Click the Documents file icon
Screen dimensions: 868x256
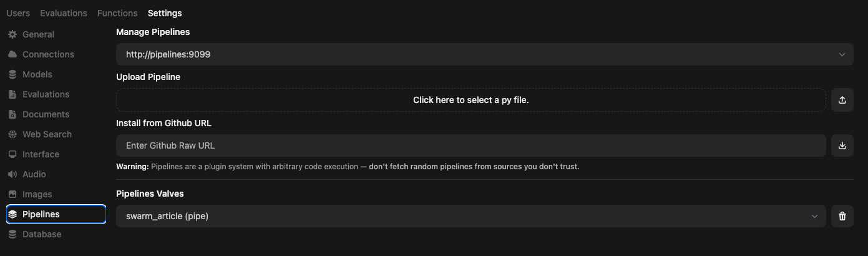pyautogui.click(x=12, y=114)
